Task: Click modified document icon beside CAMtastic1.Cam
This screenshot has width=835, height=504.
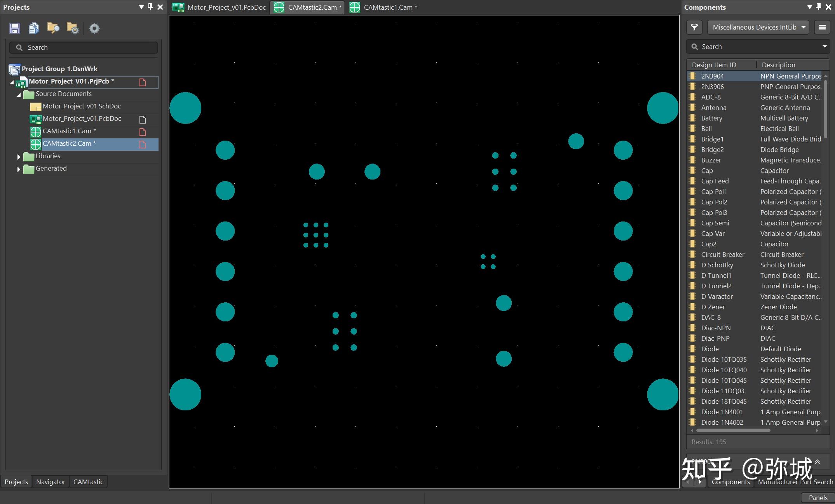Action: pos(143,132)
